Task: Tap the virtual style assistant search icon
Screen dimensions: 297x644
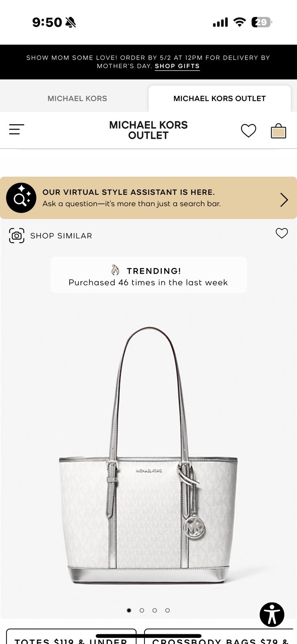Action: click(x=21, y=198)
